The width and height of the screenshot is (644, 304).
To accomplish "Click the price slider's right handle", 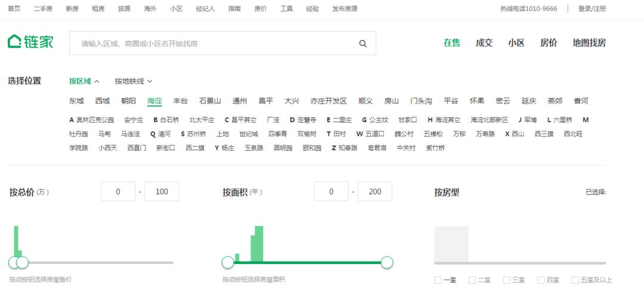I will pos(22,262).
